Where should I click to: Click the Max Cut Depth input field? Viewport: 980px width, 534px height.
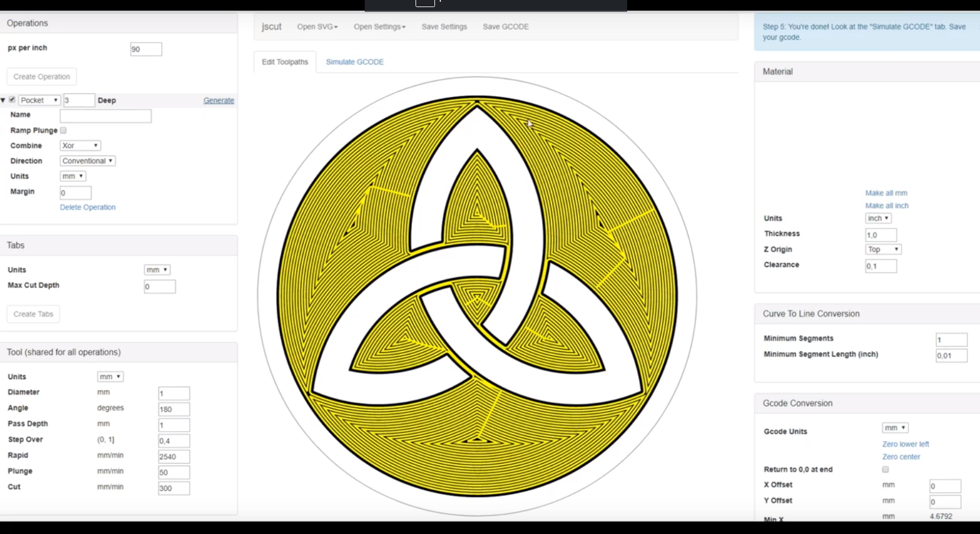tap(160, 286)
